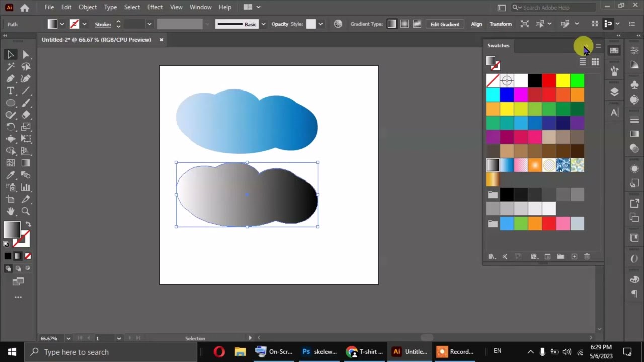The width and height of the screenshot is (644, 362).
Task: Select the Magic Wand tool
Action: coord(11,66)
